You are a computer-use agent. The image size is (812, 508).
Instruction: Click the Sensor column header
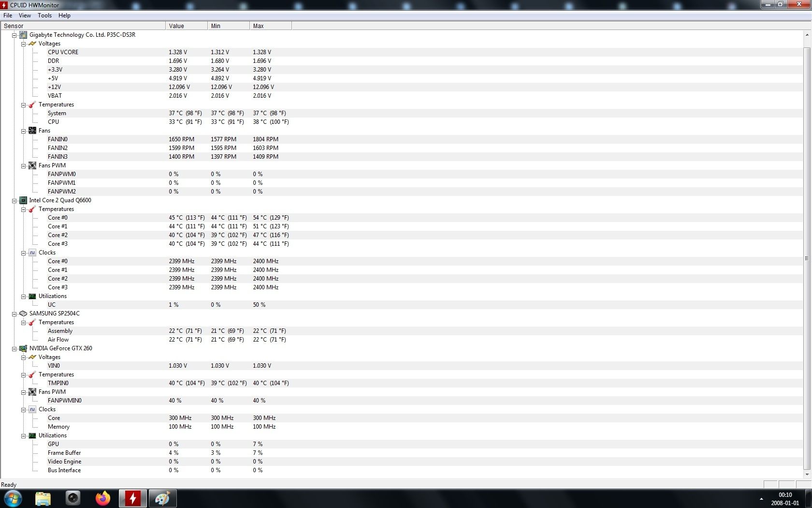pyautogui.click(x=83, y=26)
